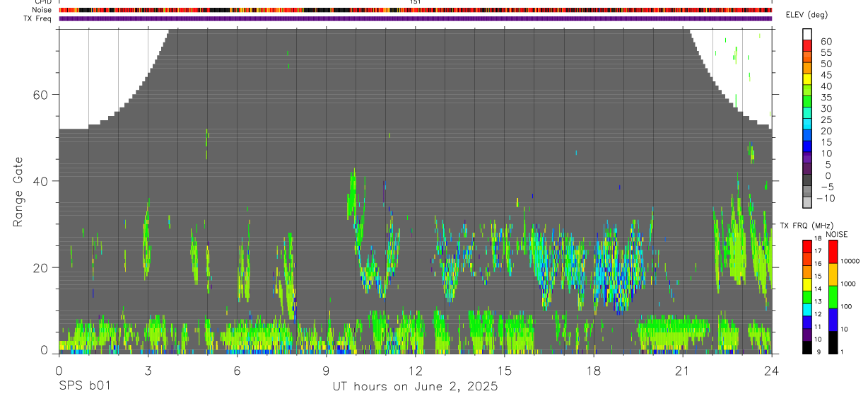
Task: Click the 'TX Freq' row label at top
Action: pos(38,18)
